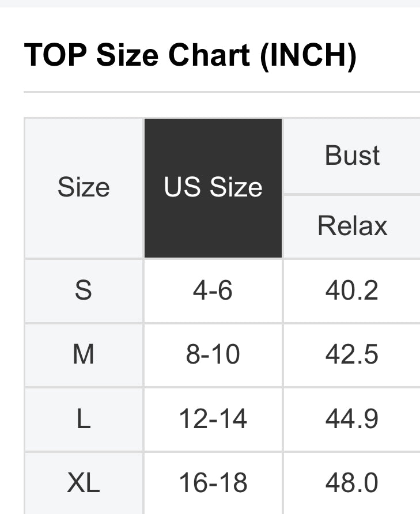Click the 8-10 US size cell

213,354
